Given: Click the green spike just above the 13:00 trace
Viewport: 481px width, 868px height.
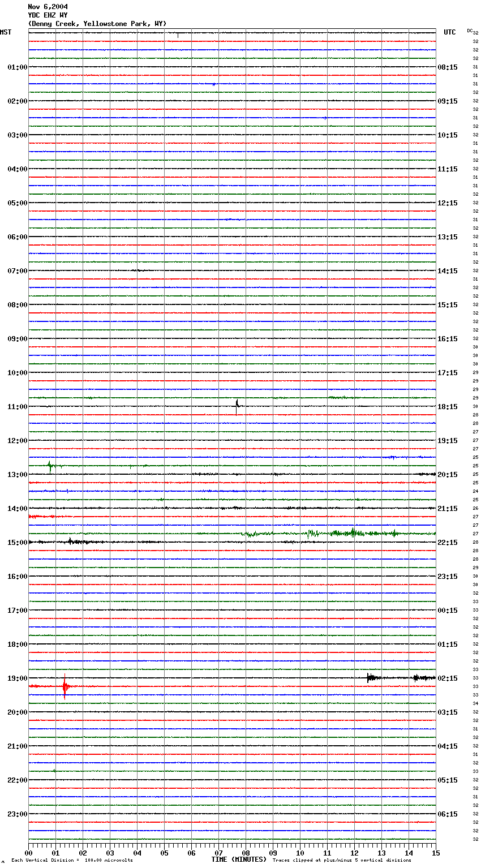Looking at the screenshot, I should pyautogui.click(x=50, y=466).
